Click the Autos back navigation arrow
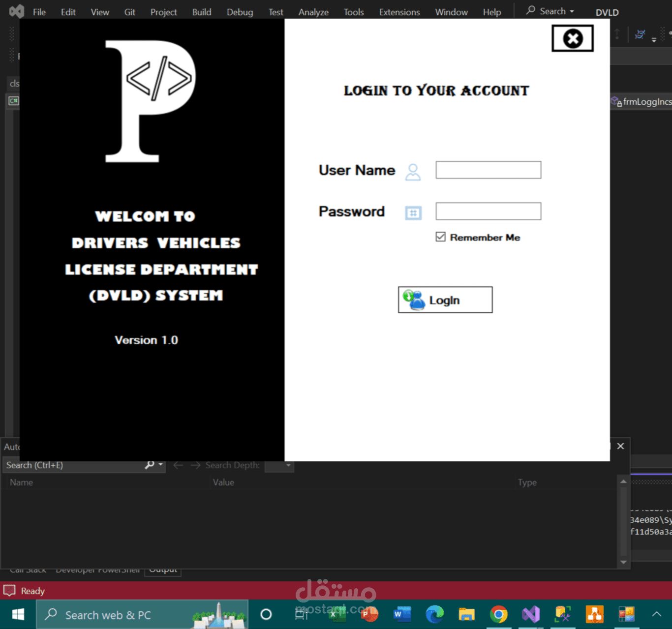This screenshot has width=672, height=629. coord(178,465)
